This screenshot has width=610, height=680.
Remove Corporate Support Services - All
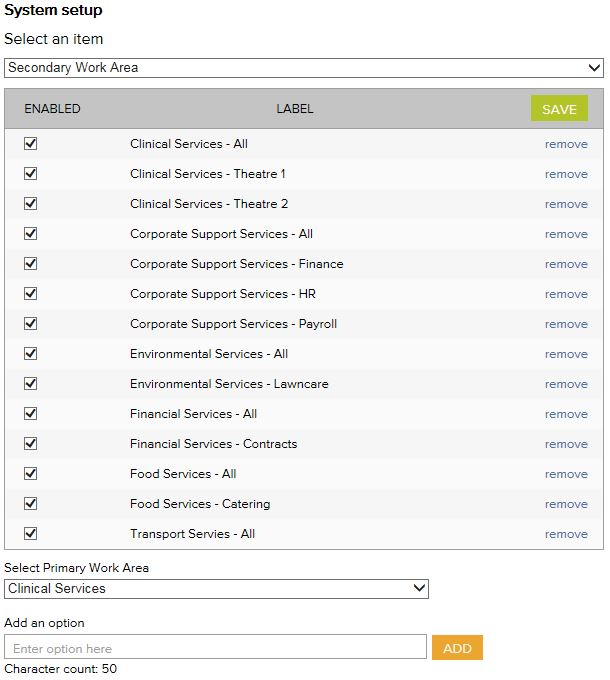pyautogui.click(x=566, y=234)
